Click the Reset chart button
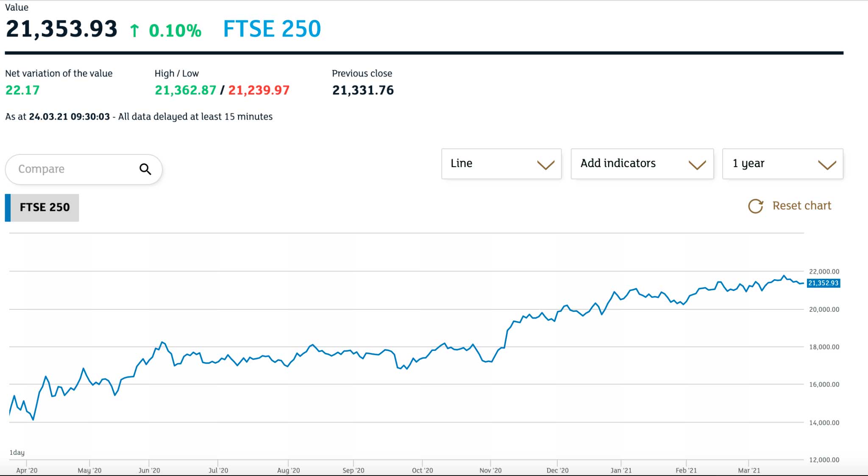The image size is (868, 476). pos(802,205)
